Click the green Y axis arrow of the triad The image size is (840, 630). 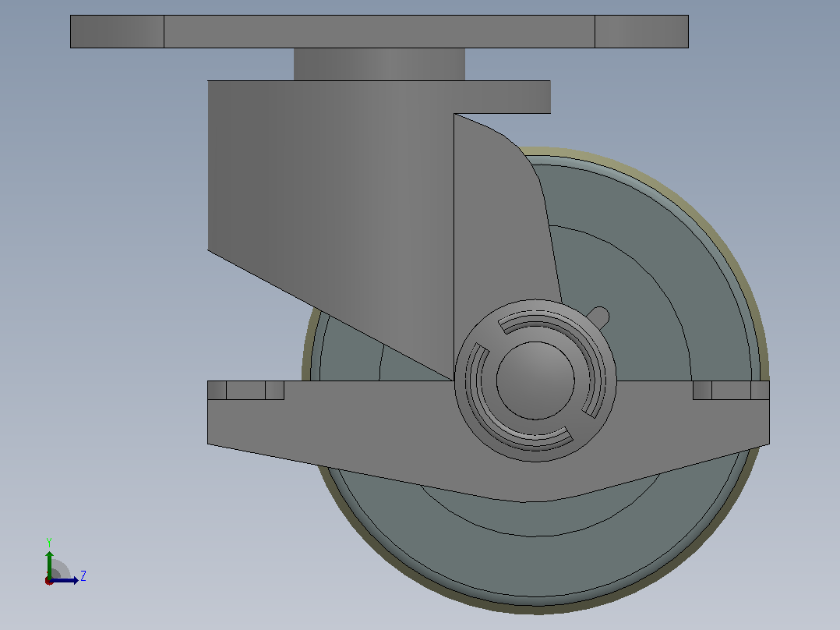49,564
